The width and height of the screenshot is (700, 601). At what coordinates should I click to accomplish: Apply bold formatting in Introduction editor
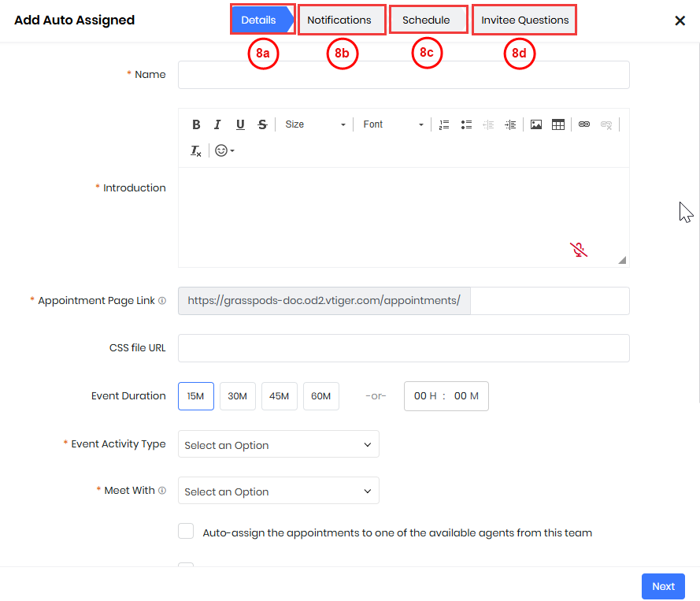coord(196,124)
